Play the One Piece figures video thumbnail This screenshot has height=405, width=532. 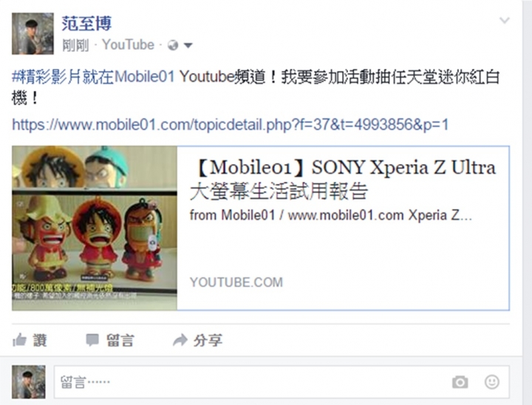(x=95, y=228)
